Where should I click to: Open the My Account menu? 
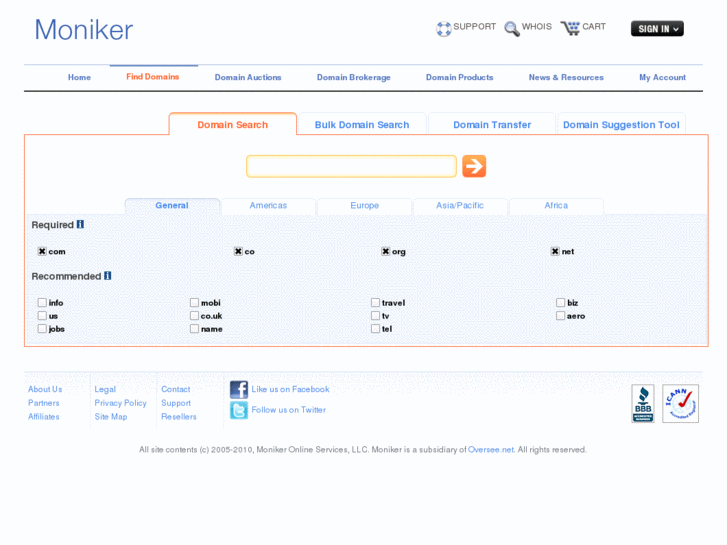[663, 77]
